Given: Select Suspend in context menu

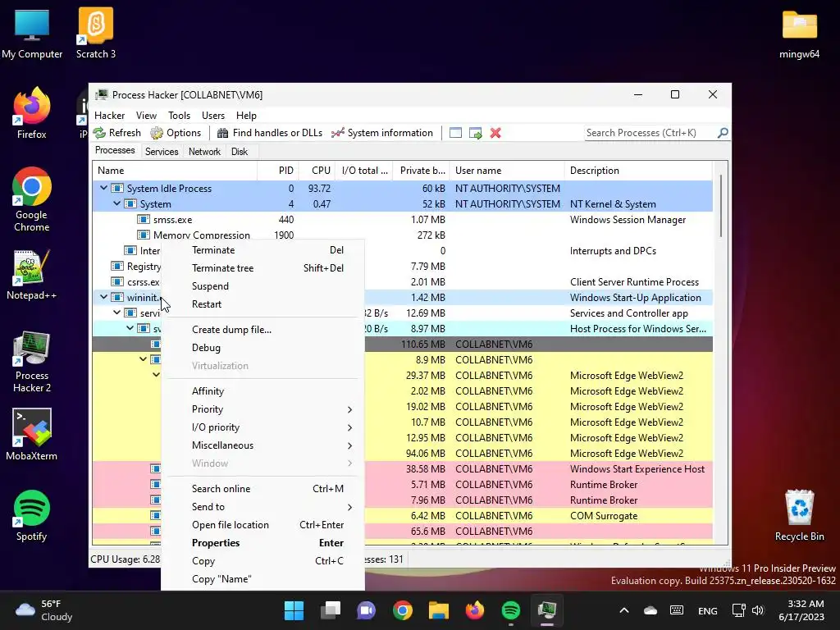Looking at the screenshot, I should [262, 286].
